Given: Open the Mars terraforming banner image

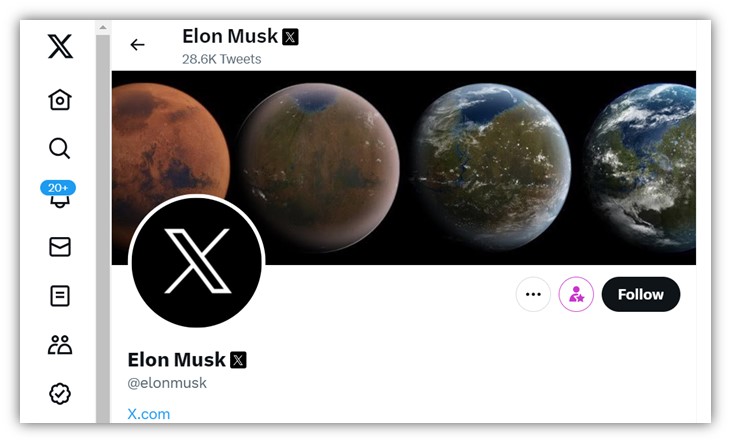Looking at the screenshot, I should tap(404, 168).
